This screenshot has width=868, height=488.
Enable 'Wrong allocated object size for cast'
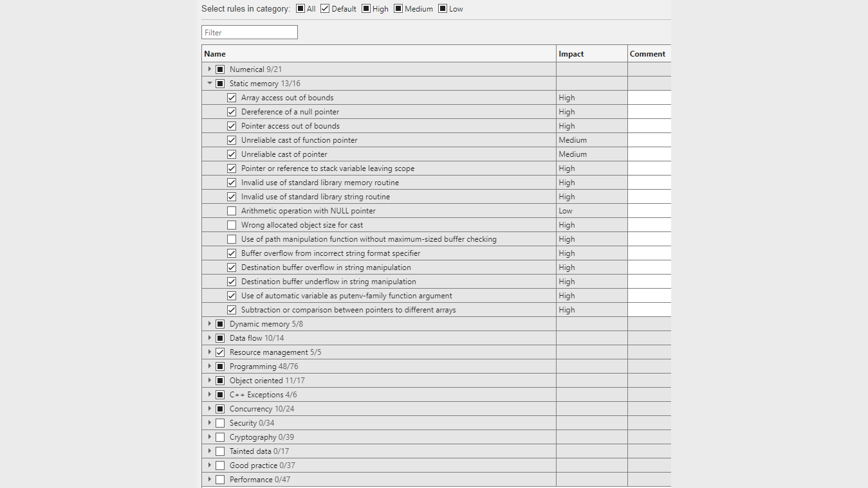tap(232, 225)
